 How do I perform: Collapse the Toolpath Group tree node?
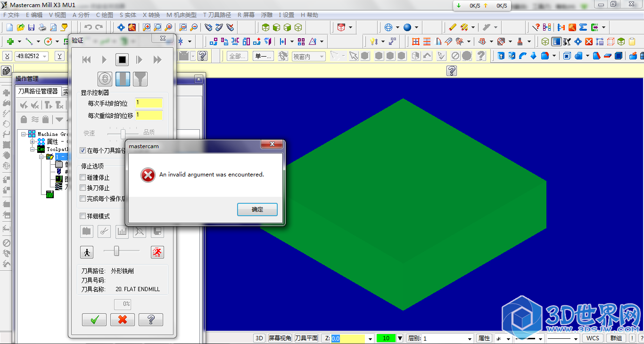coord(33,149)
